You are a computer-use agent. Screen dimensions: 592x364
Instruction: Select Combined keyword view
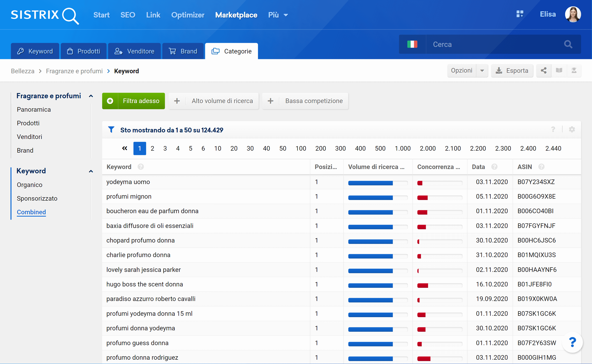tap(31, 212)
